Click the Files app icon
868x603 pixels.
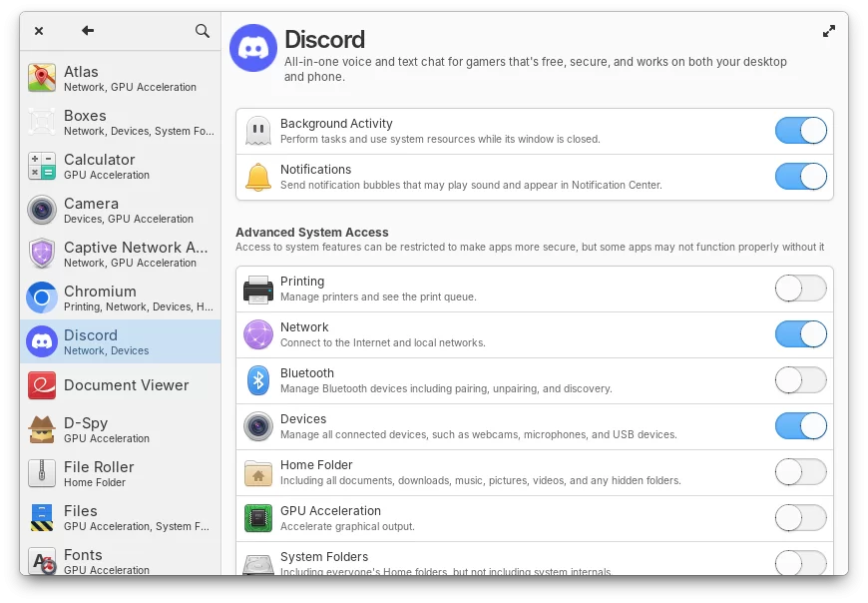point(42,517)
